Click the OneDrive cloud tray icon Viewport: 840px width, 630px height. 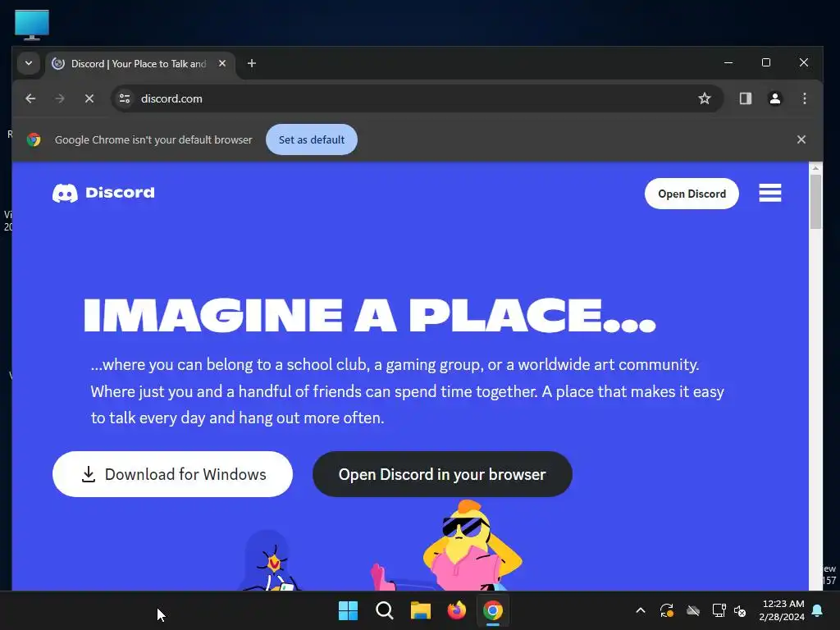(x=693, y=610)
